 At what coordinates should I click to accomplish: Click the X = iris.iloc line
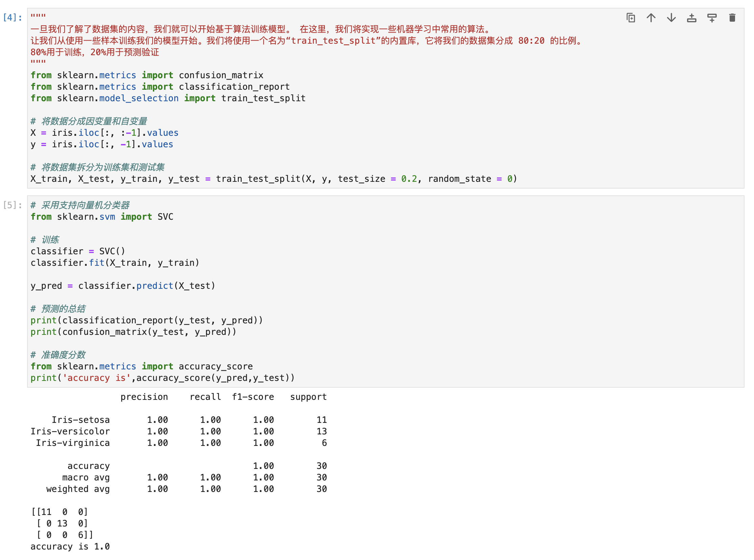coord(104,133)
